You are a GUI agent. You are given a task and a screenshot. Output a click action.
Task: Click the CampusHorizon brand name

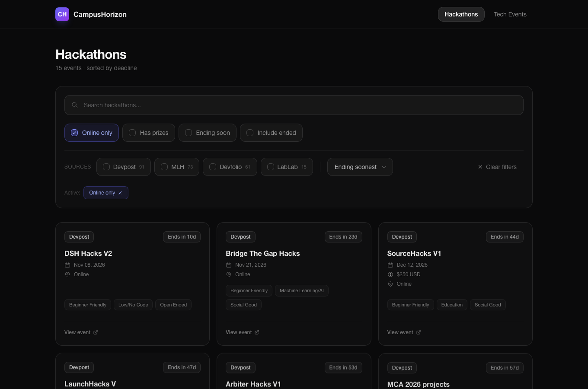coord(100,14)
